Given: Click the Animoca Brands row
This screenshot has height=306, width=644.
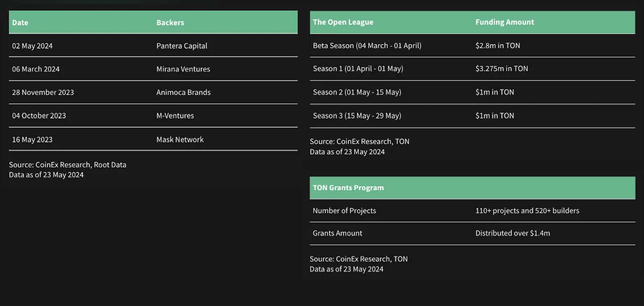Looking at the screenshot, I should click(x=153, y=92).
